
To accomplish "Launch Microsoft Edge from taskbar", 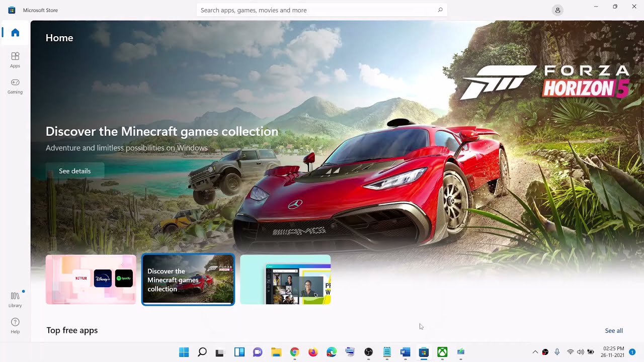I will [x=332, y=352].
